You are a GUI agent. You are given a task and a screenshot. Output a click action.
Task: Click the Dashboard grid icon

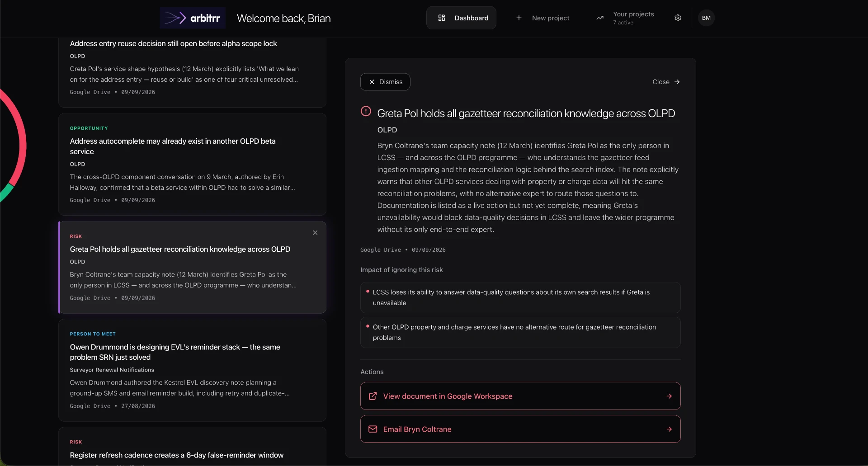click(x=442, y=18)
